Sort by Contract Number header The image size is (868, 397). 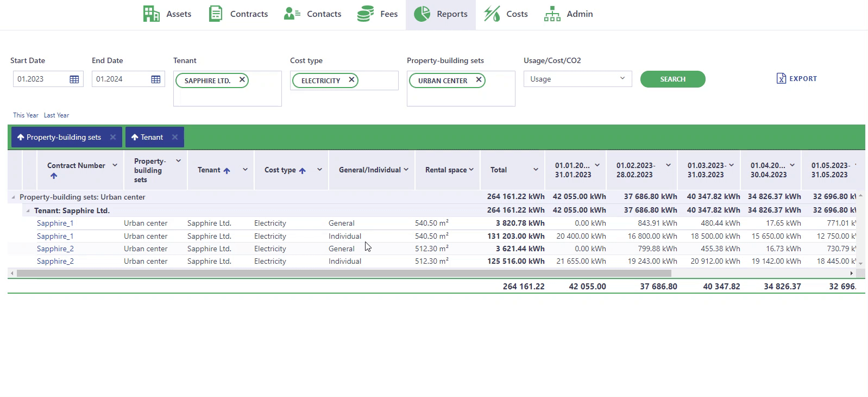pyautogui.click(x=76, y=165)
